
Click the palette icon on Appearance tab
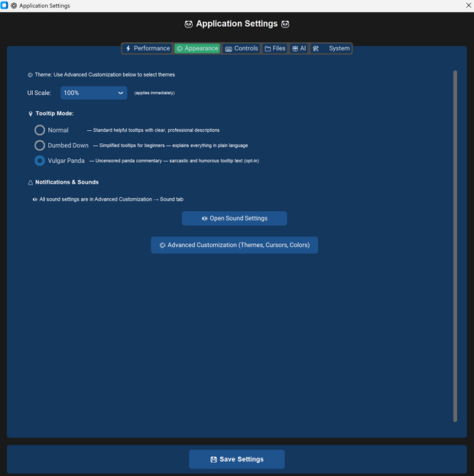click(x=180, y=48)
